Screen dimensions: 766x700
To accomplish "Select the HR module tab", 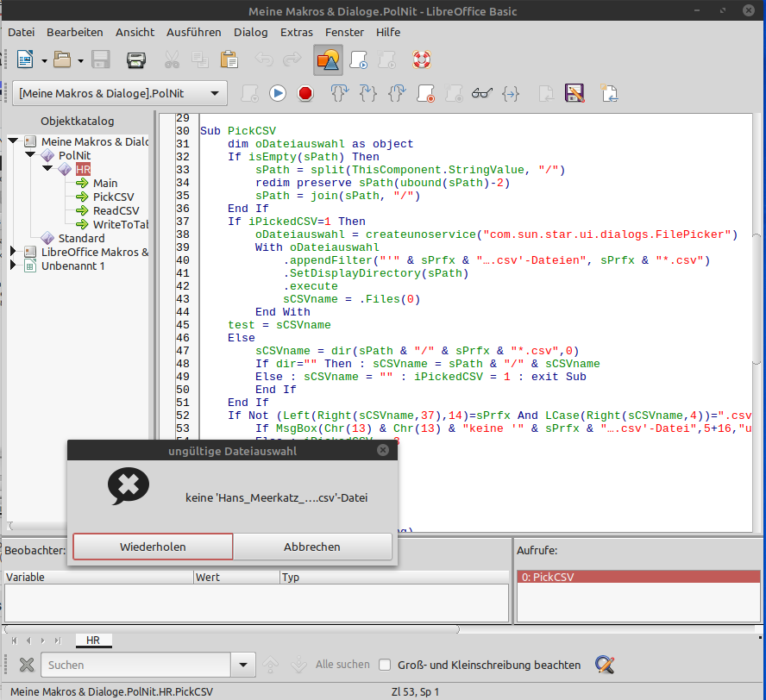I will pyautogui.click(x=93, y=641).
